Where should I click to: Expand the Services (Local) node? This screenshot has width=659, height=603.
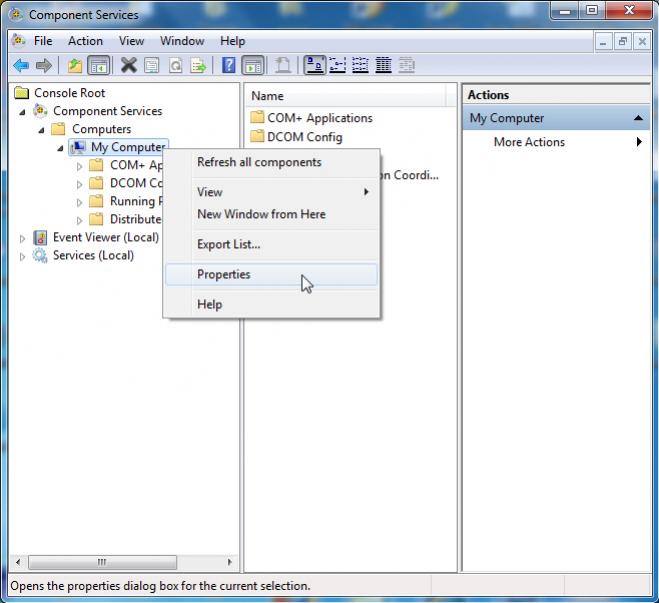(22, 256)
